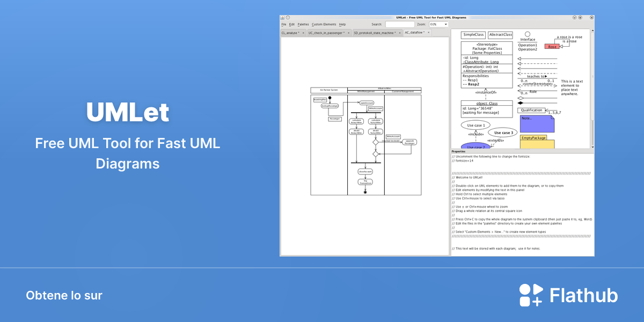The width and height of the screenshot is (644, 322).
Task: Open the Palettes menu
Action: tap(303, 24)
